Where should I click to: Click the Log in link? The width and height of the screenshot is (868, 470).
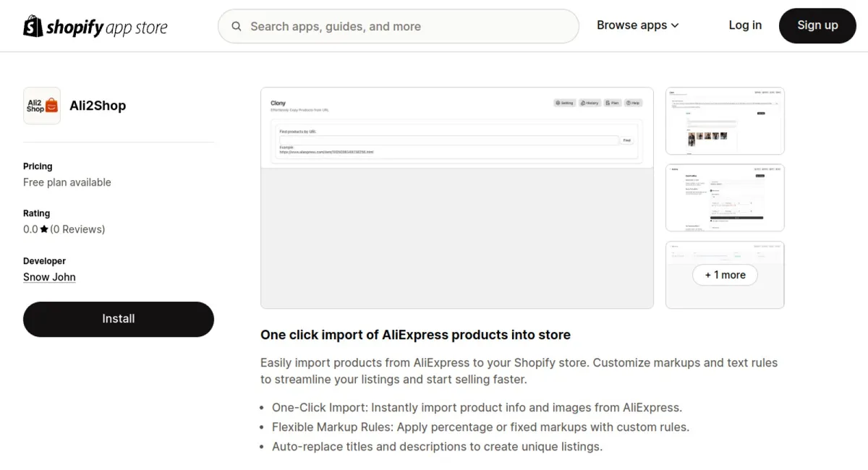coord(745,25)
